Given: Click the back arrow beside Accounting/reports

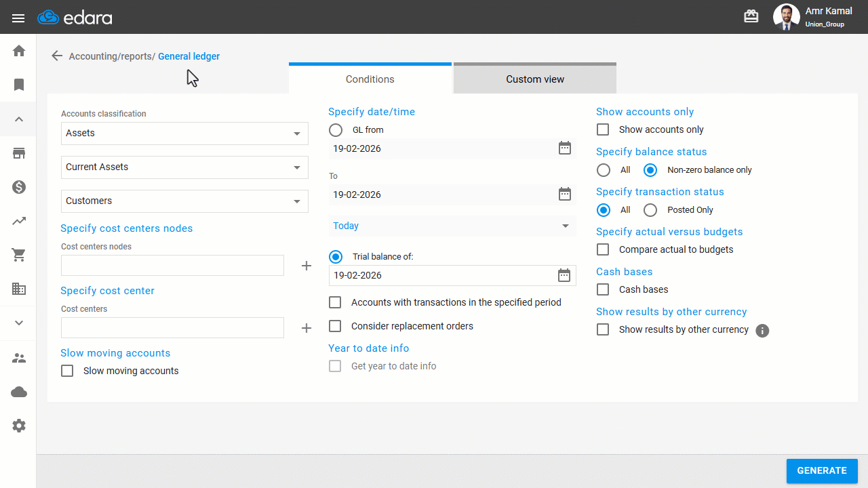Looking at the screenshot, I should pos(57,56).
